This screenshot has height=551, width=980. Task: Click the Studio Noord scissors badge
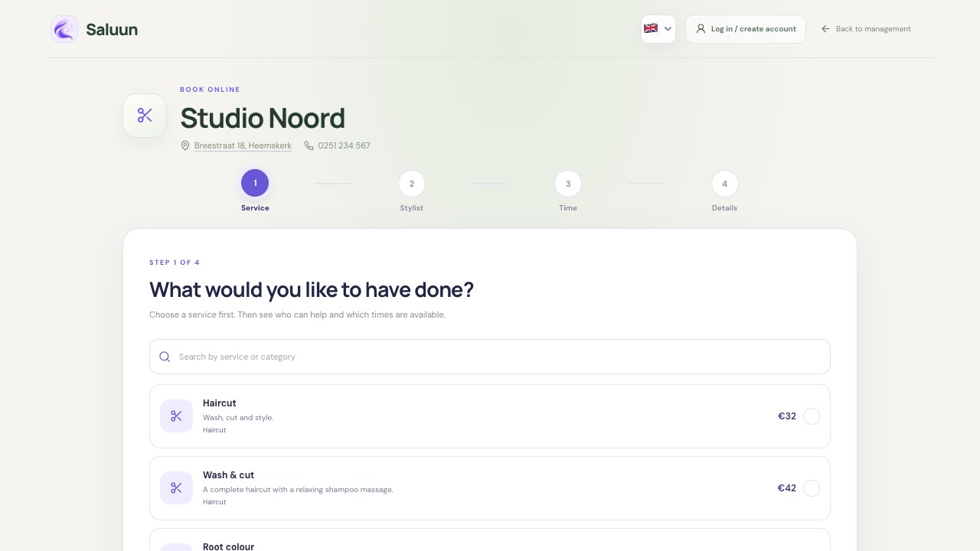click(145, 116)
